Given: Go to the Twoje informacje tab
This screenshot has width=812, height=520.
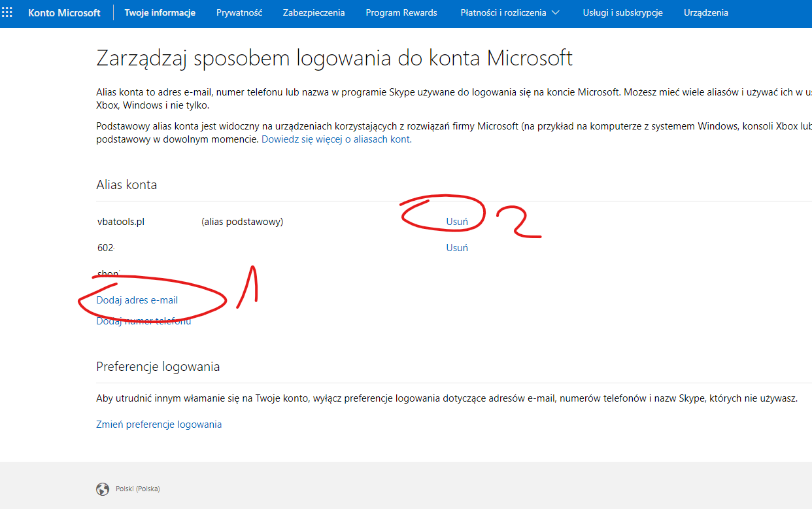Looking at the screenshot, I should (160, 12).
